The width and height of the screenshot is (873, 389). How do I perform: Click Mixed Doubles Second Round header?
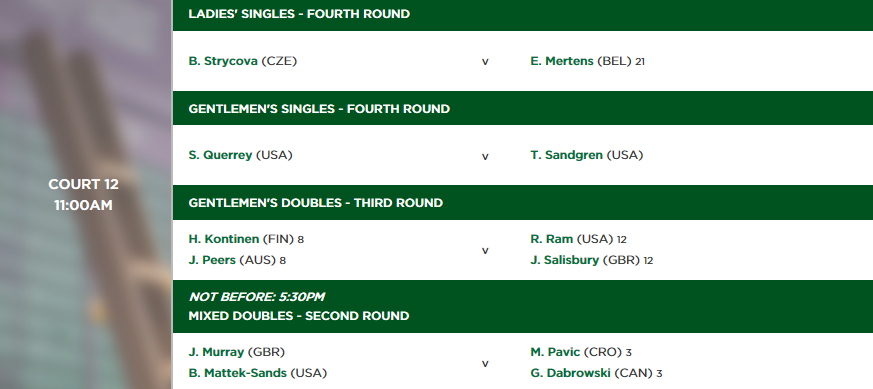pyautogui.click(x=298, y=316)
